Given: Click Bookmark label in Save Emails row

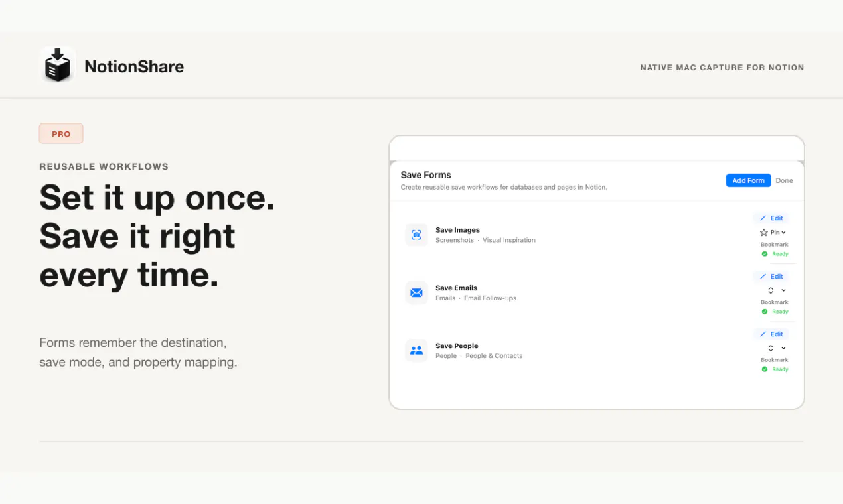Looking at the screenshot, I should click(774, 302).
